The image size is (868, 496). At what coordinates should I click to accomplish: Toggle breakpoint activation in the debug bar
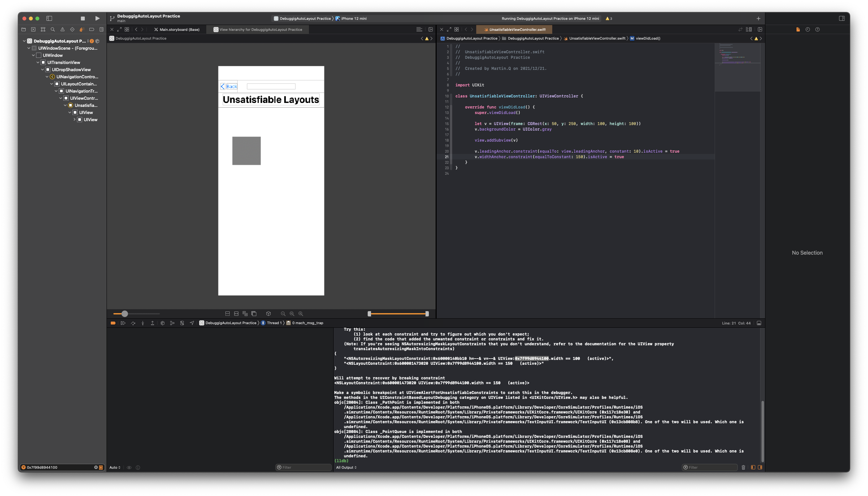click(113, 323)
